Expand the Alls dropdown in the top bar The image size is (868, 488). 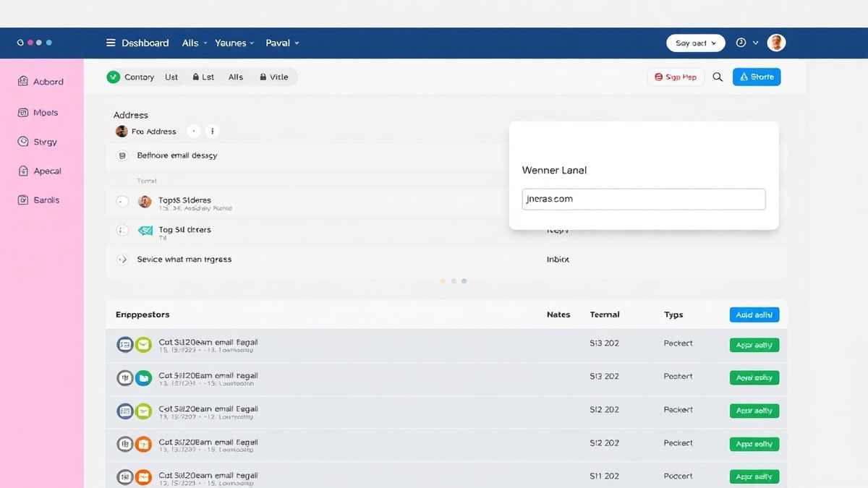[x=195, y=43]
